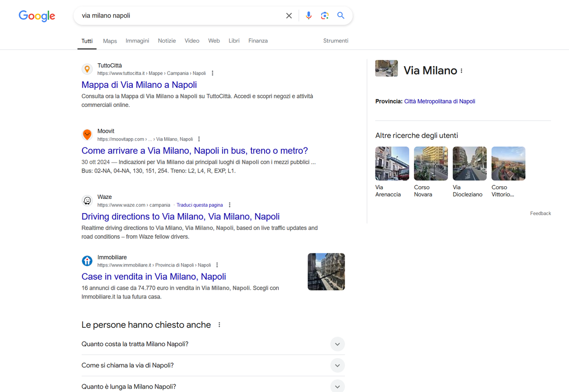
Task: Open the three-dot menu beside the Via Milano title
Action: pyautogui.click(x=462, y=71)
